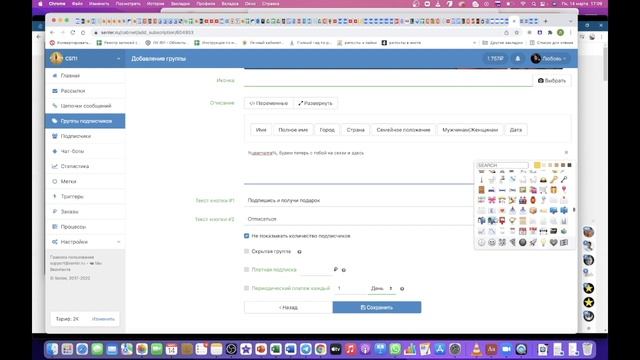Insert the Страна variable
Image resolution: width=640 pixels, height=360 pixels.
click(x=355, y=130)
